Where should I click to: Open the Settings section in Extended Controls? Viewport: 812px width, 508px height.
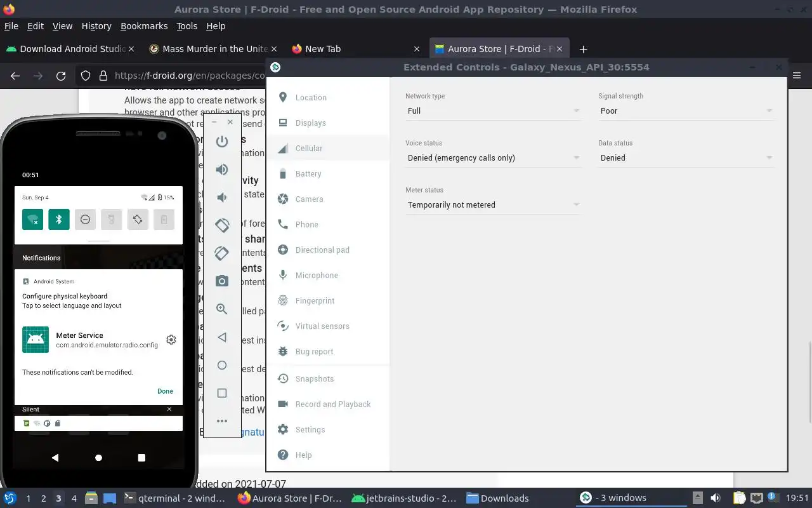click(327, 429)
